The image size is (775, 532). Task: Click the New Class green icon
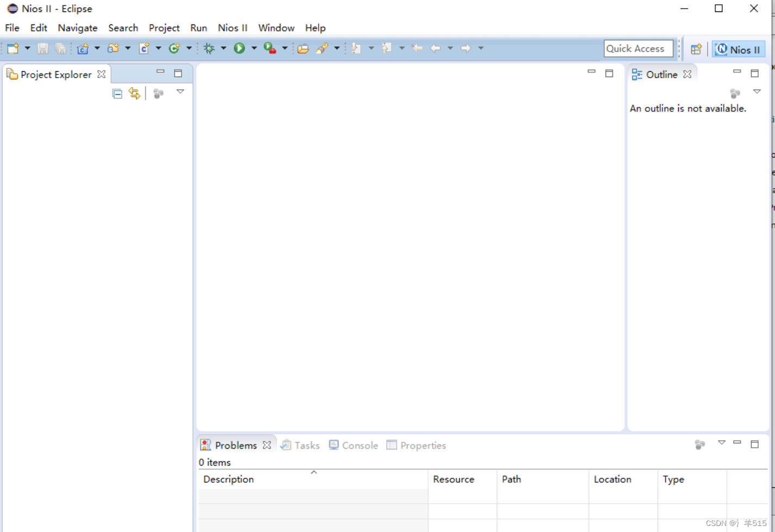pos(174,48)
